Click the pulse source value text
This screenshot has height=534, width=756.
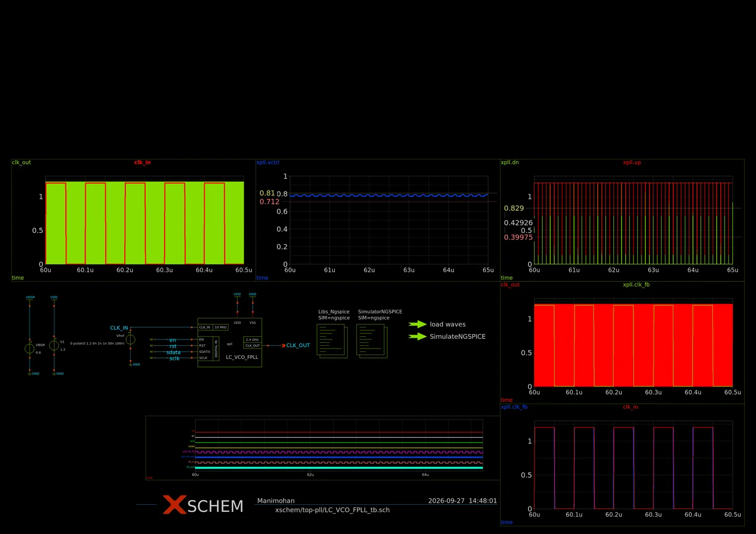pos(97,343)
